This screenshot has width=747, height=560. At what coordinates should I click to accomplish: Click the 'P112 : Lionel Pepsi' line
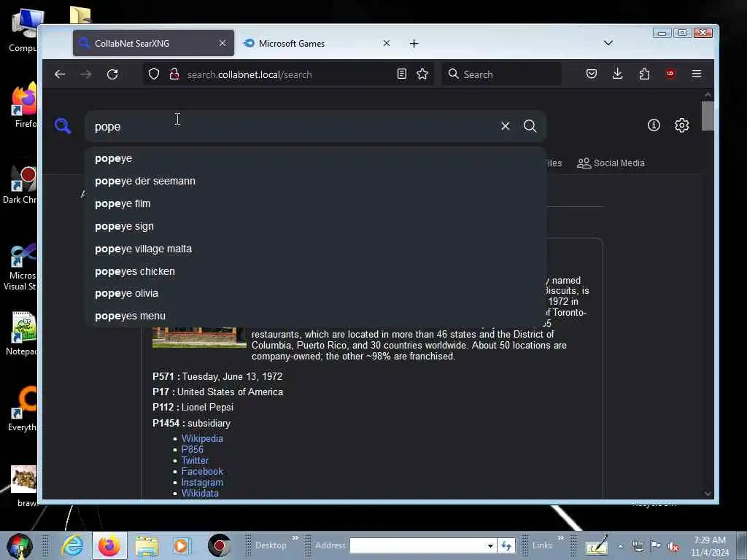(193, 407)
